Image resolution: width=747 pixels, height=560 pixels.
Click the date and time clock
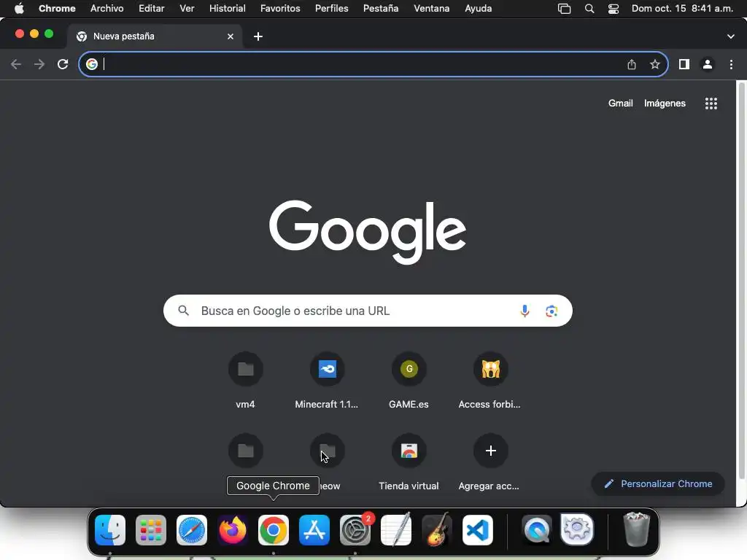click(682, 9)
